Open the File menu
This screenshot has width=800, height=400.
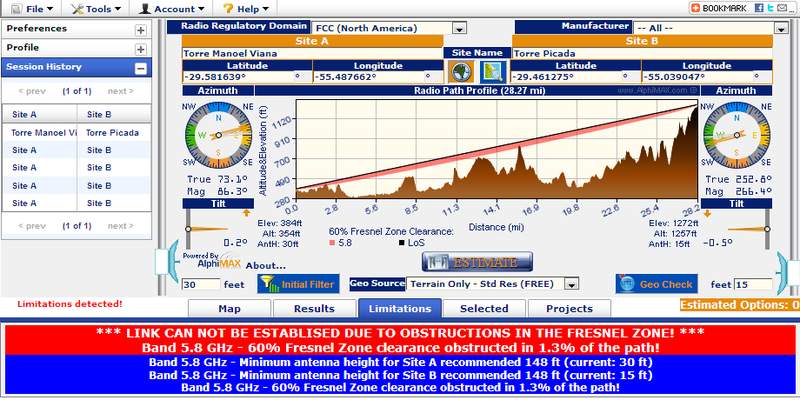pos(32,9)
